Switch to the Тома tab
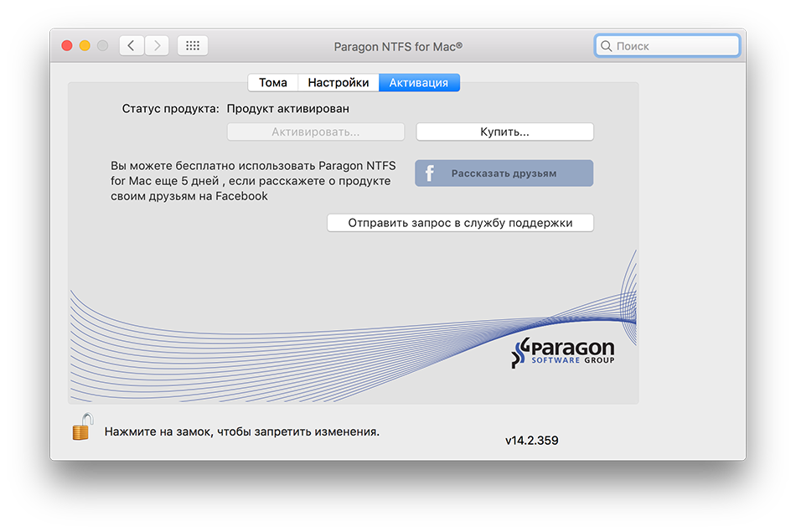This screenshot has width=796, height=532. (x=273, y=83)
